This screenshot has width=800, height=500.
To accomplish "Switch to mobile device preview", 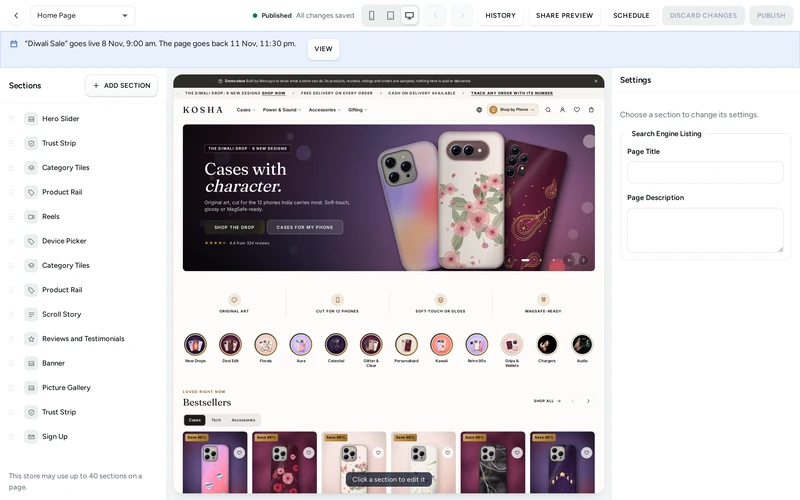I will tap(371, 15).
